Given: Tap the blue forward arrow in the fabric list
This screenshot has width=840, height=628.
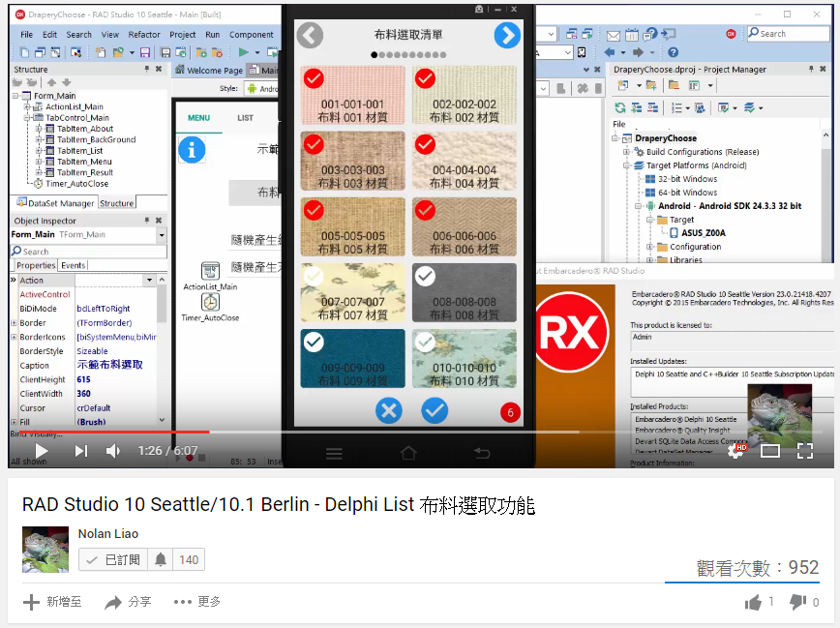Looking at the screenshot, I should (x=507, y=36).
